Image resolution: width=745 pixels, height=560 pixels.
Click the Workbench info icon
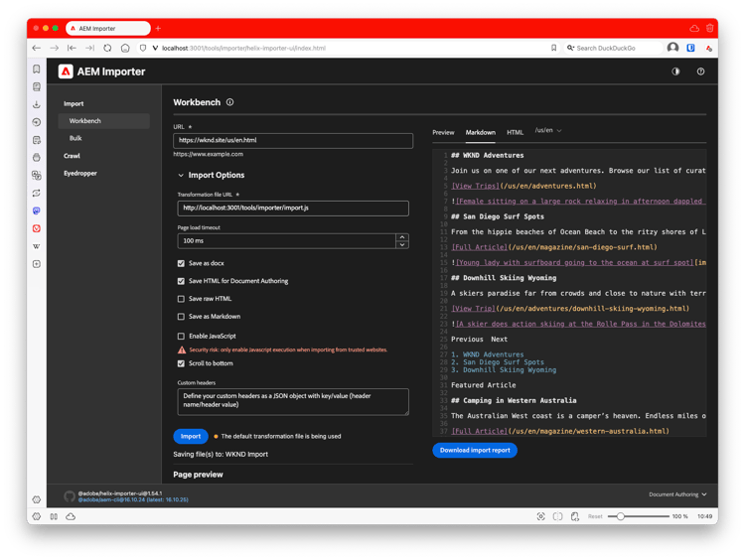tap(230, 102)
